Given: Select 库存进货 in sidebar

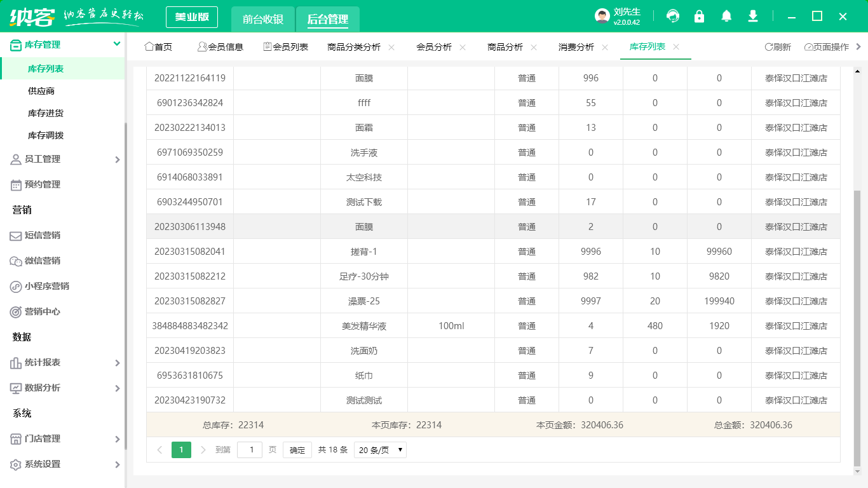Looking at the screenshot, I should click(x=46, y=113).
